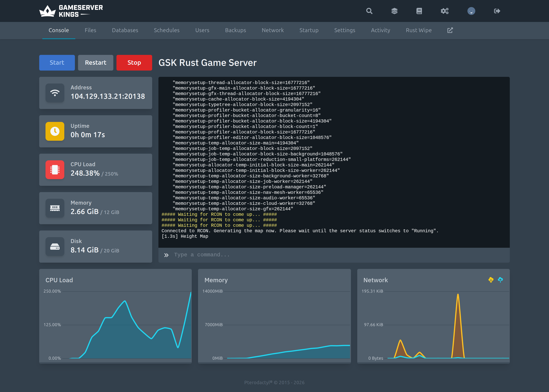549x392 pixels.
Task: Open the server list via the stacked layers icon
Action: coord(394,11)
